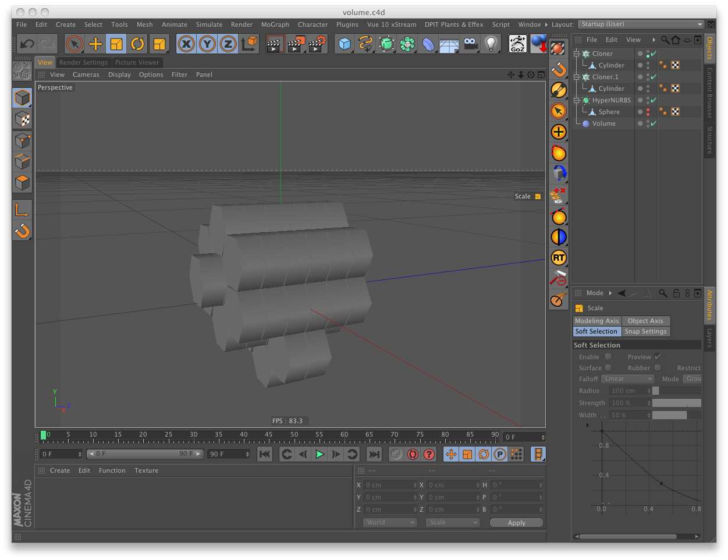
Task: Collapse the Cloner.1 tree node
Action: click(x=577, y=77)
